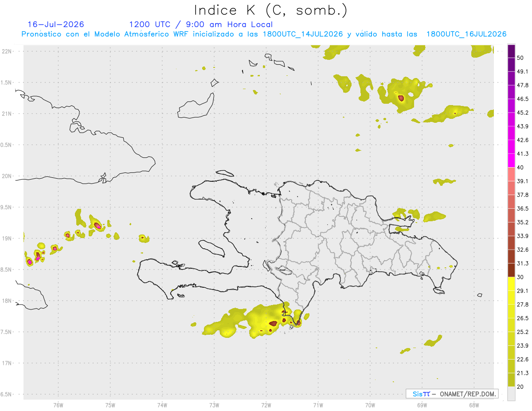Viewport: 532px width, 411px height.
Task: Click the colorbar value "25.2"
Action: point(523,332)
